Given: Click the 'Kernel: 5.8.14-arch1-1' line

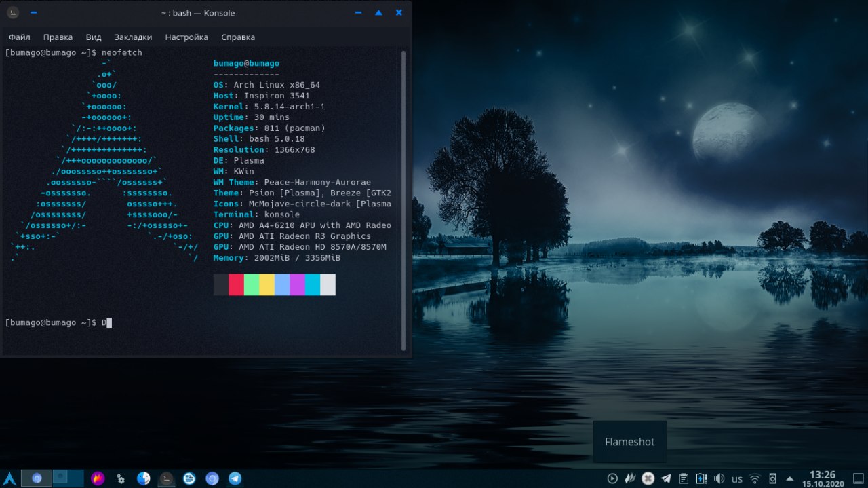Looking at the screenshot, I should pyautogui.click(x=269, y=107).
